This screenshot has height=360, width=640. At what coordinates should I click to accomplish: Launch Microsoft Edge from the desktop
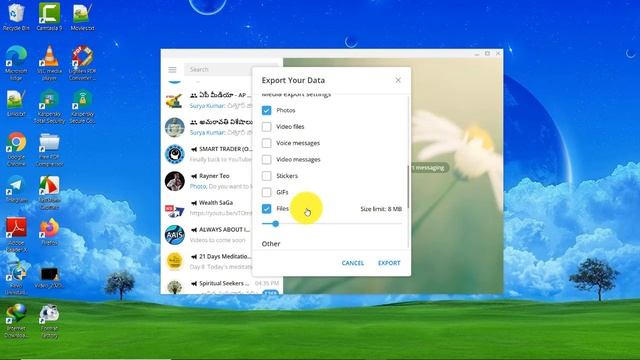click(16, 63)
